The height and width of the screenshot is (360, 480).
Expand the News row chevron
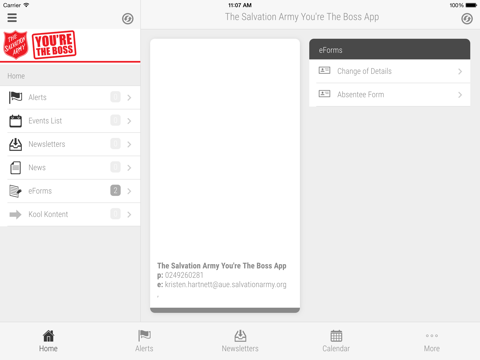click(x=129, y=168)
